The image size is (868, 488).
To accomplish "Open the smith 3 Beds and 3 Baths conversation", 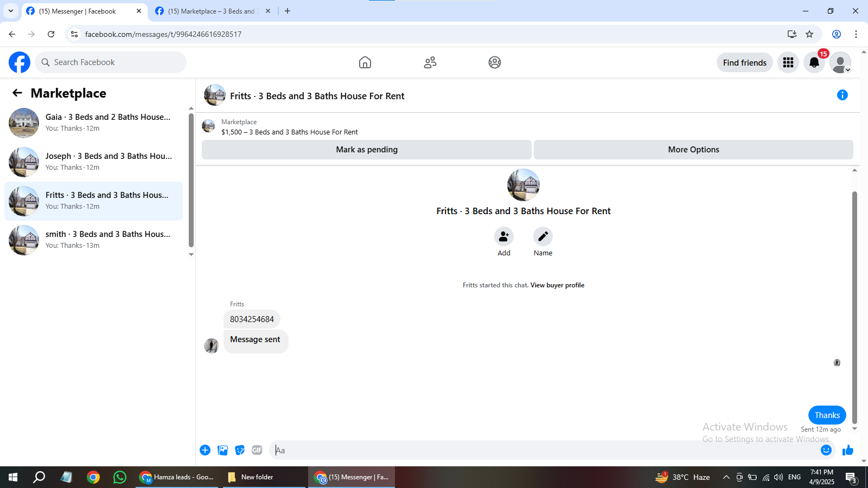I will click(93, 240).
